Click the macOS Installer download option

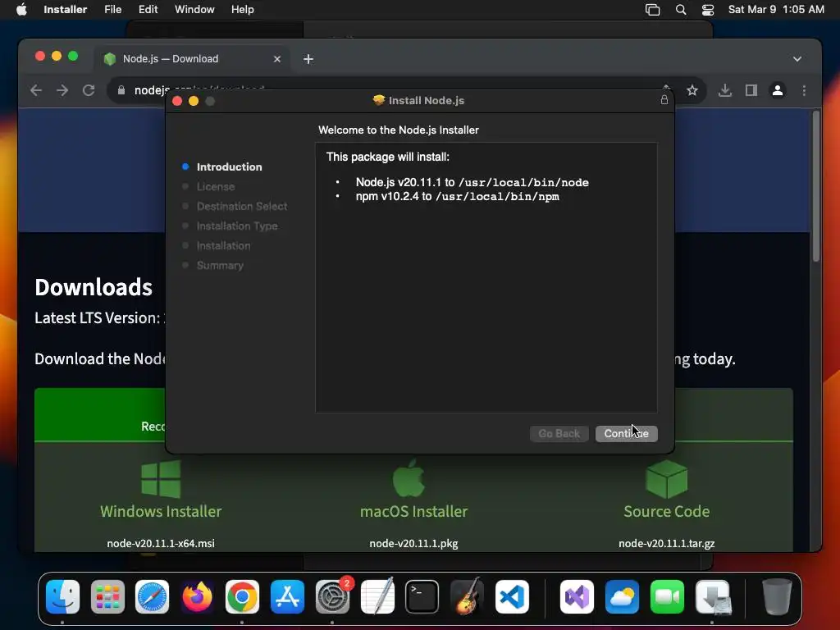click(413, 511)
